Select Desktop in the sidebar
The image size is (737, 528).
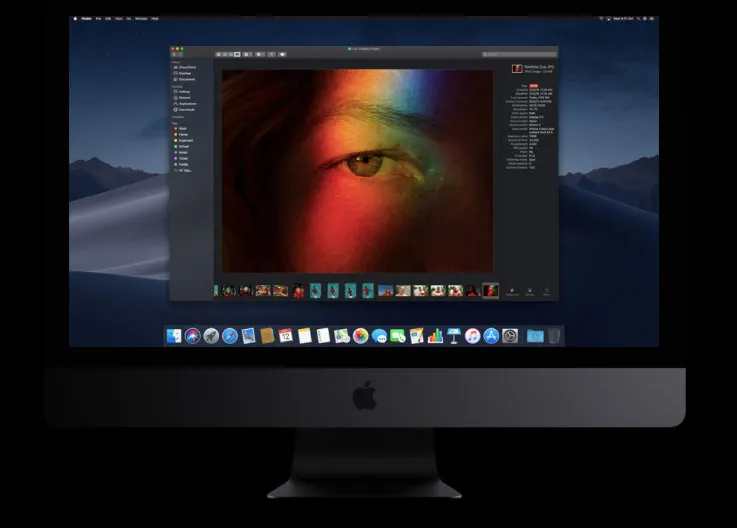(x=182, y=73)
